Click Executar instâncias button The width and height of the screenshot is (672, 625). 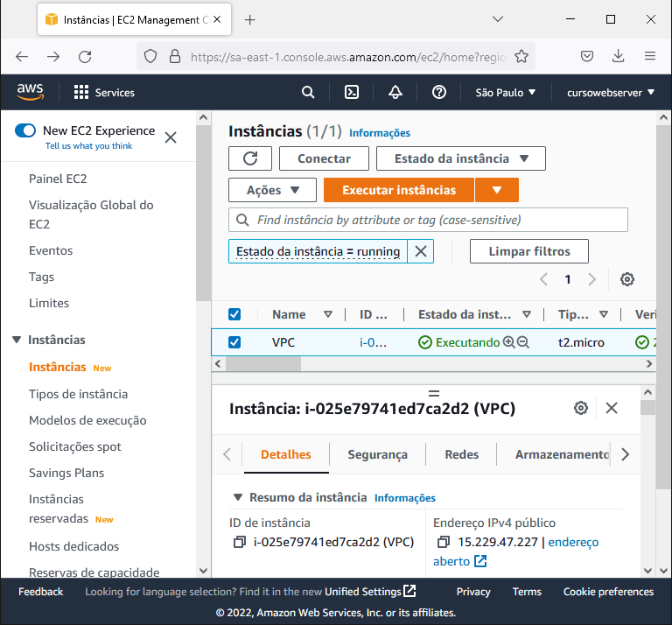[x=399, y=190]
